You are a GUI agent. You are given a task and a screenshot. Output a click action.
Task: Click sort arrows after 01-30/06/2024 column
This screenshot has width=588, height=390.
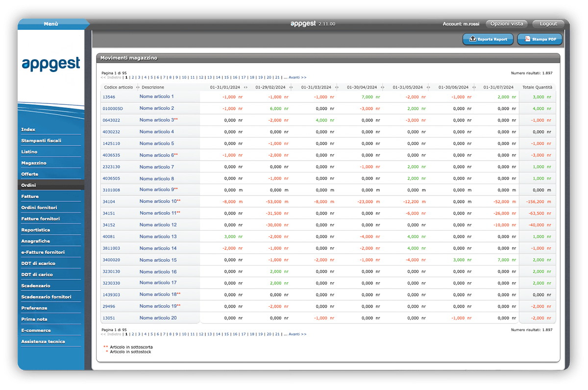pyautogui.click(x=474, y=87)
